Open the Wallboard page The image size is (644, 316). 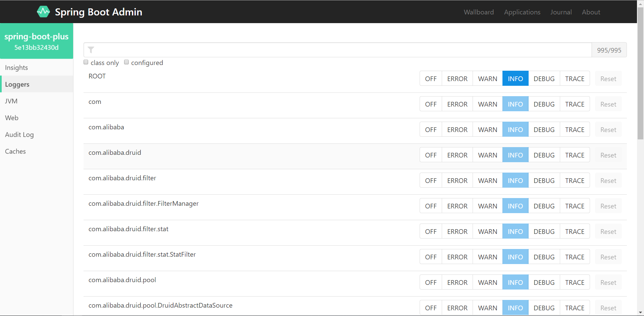click(x=479, y=12)
